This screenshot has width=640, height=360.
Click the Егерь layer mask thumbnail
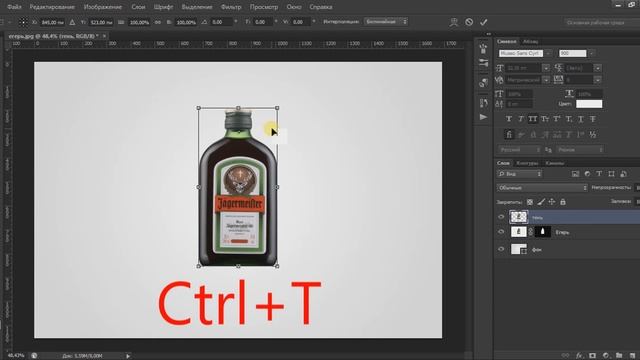click(542, 232)
